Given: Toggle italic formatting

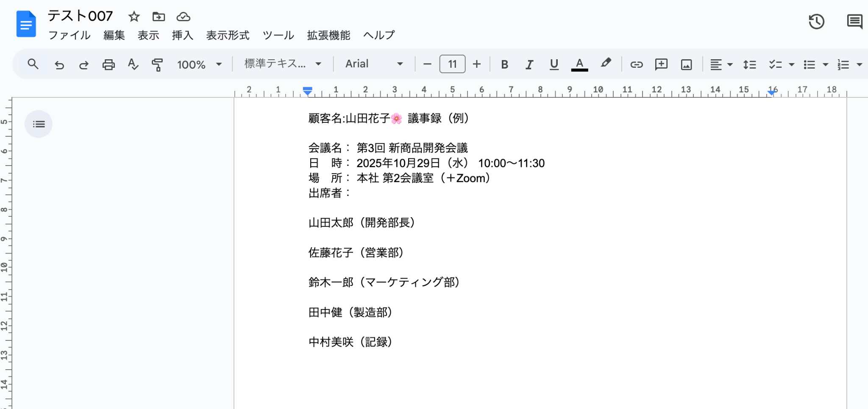Looking at the screenshot, I should click(529, 64).
